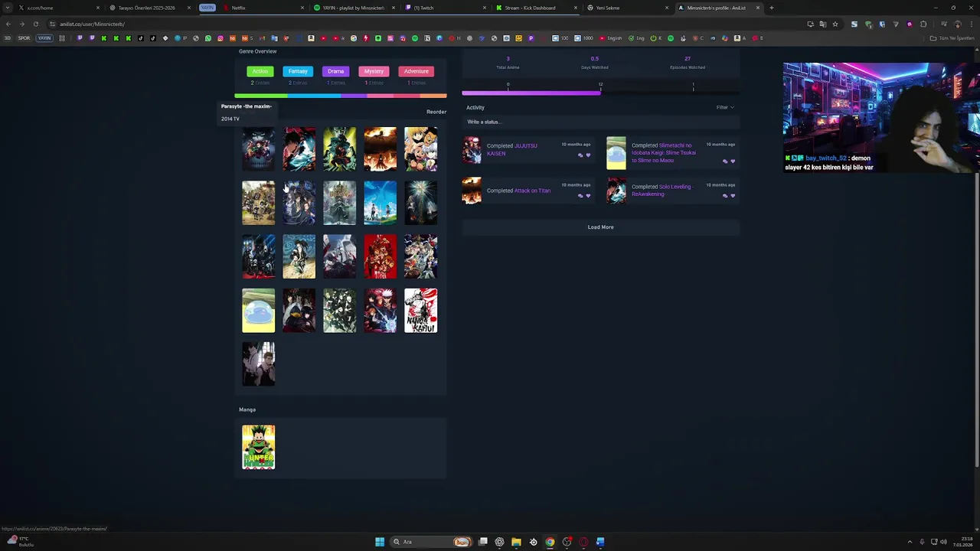
Task: Switch to the Tarayıcı Önerileri 2025-2026 tab
Action: (x=149, y=8)
